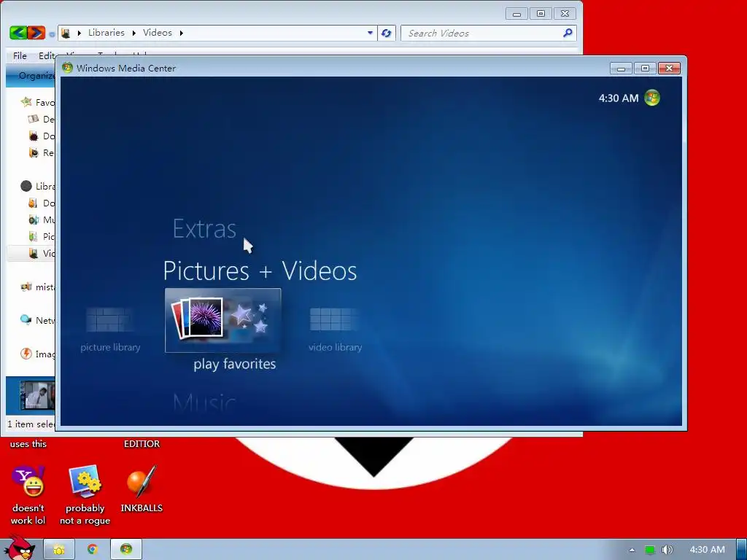Open the address bar history dropdown

[x=370, y=33]
